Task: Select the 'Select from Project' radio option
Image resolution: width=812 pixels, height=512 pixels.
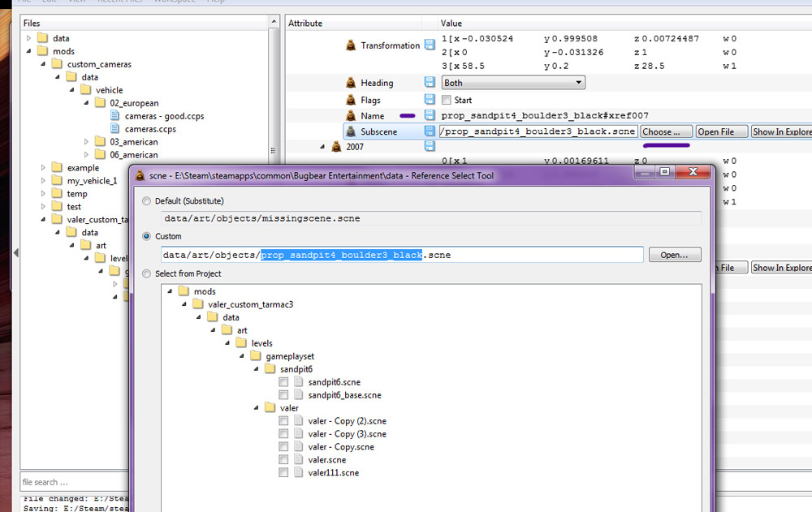Action: point(146,273)
